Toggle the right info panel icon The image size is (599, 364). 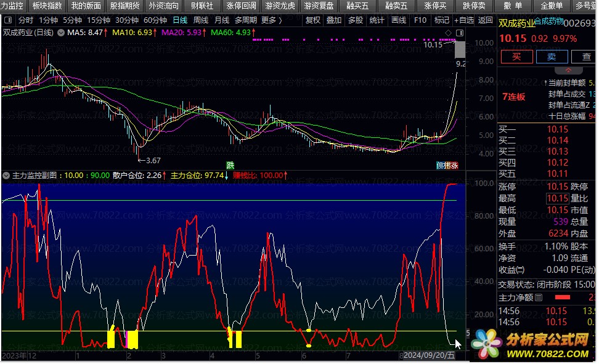pyautogui.click(x=460, y=33)
